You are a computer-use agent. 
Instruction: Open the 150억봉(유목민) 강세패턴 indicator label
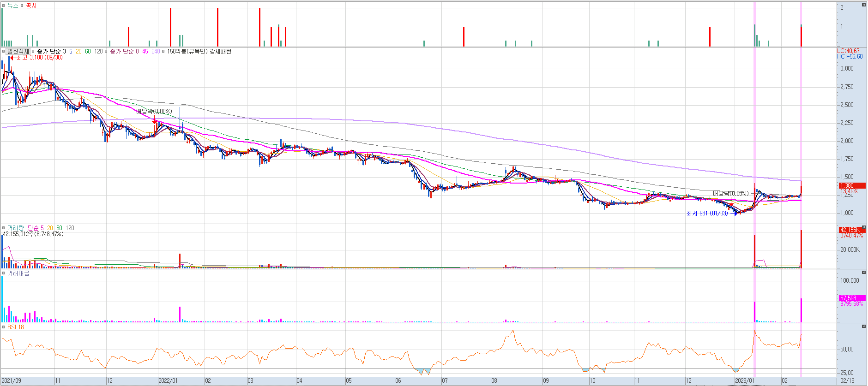(x=199, y=51)
